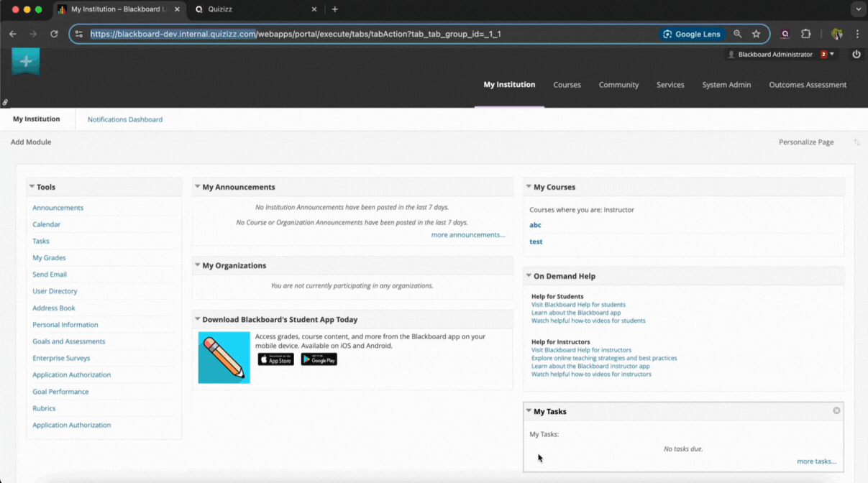Collapse the On Demand Help module

pos(529,276)
